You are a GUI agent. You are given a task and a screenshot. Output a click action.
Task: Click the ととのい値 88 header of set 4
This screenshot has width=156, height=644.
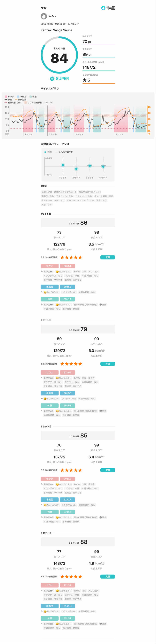tap(78, 542)
